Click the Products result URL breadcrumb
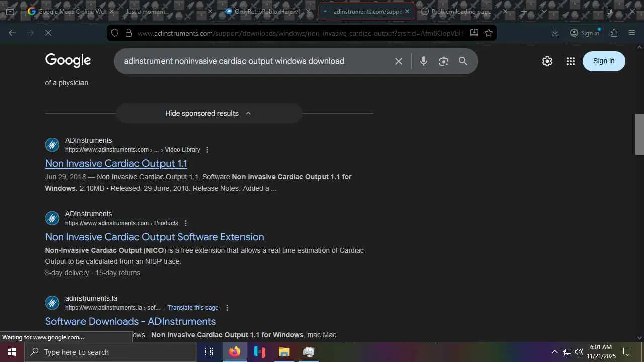644x362 pixels. (x=122, y=223)
